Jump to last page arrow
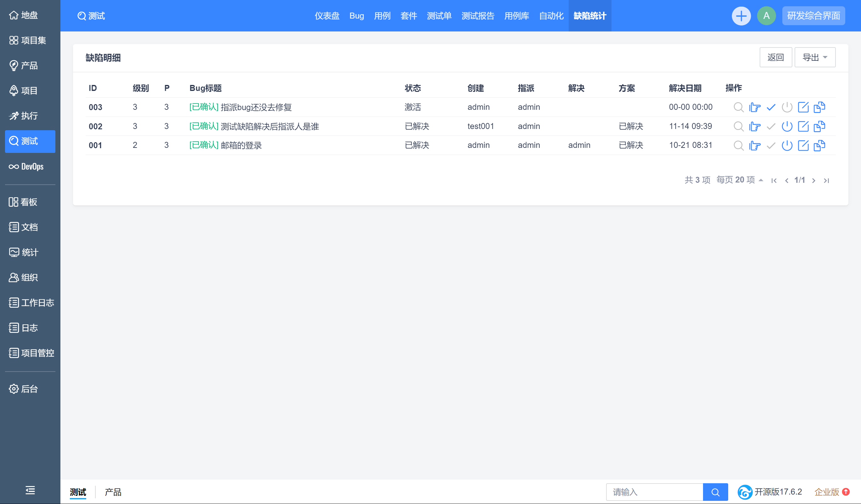Image resolution: width=861 pixels, height=504 pixels. point(826,180)
